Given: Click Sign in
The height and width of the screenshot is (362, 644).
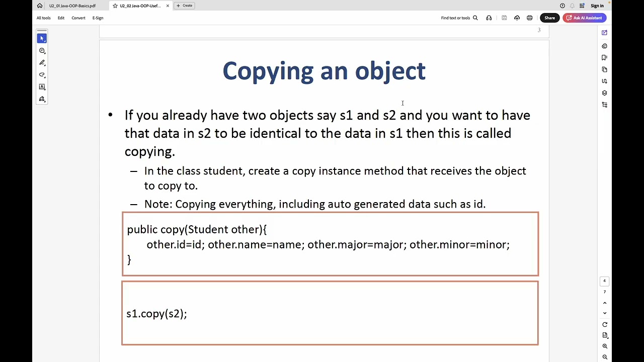Looking at the screenshot, I should tap(597, 6).
